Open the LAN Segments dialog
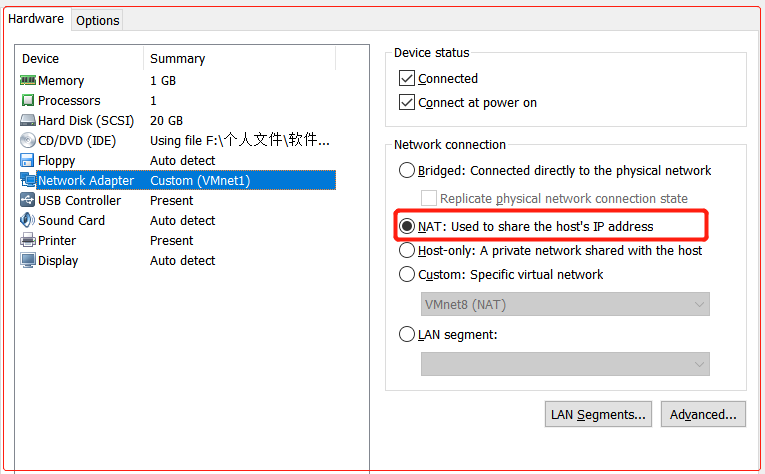This screenshot has width=765, height=474. click(598, 415)
